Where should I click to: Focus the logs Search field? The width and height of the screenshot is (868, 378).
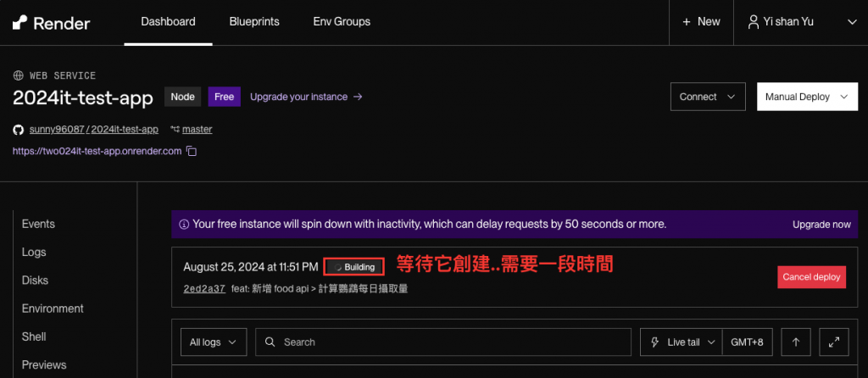pyautogui.click(x=442, y=342)
